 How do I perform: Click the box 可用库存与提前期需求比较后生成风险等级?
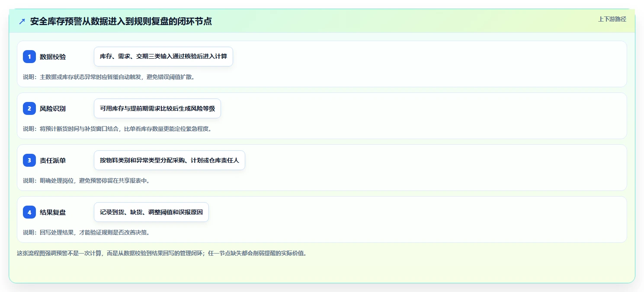tap(157, 108)
